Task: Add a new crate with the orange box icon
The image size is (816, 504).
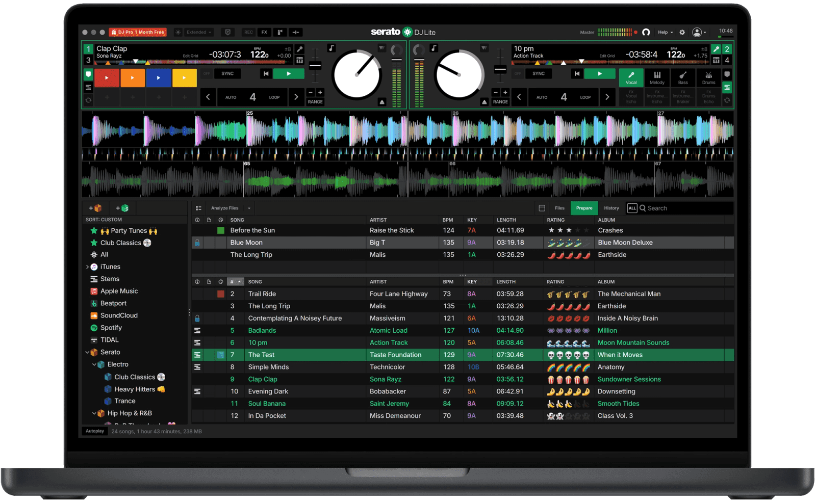Action: click(95, 208)
